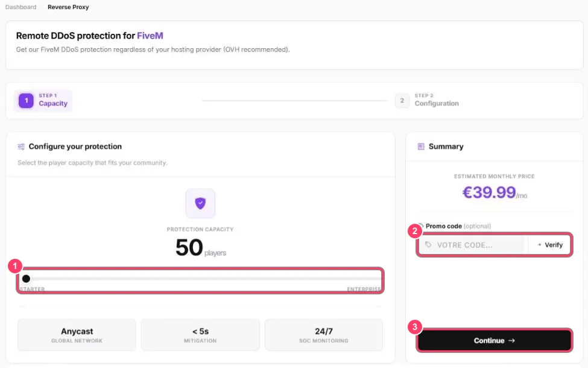Continue to the next step

[495, 341]
